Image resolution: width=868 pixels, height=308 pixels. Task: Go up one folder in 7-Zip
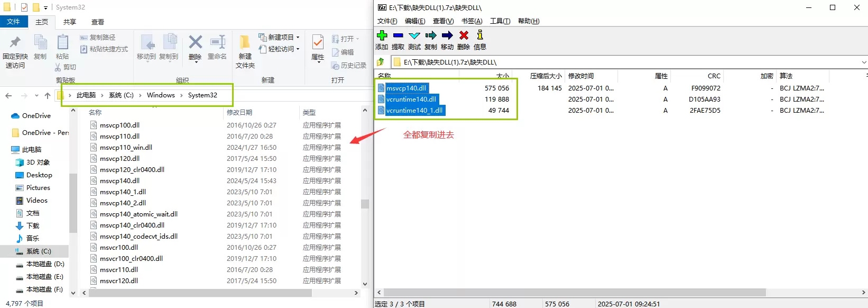381,62
